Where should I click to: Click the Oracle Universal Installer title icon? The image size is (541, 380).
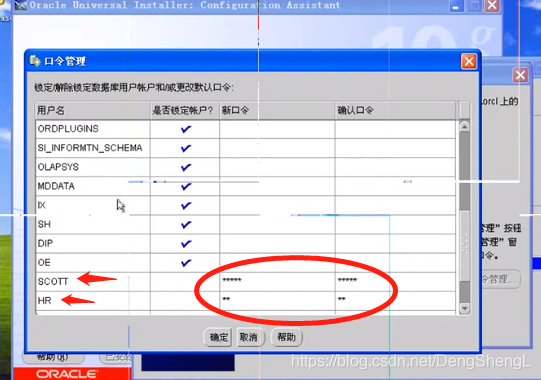pos(21,5)
